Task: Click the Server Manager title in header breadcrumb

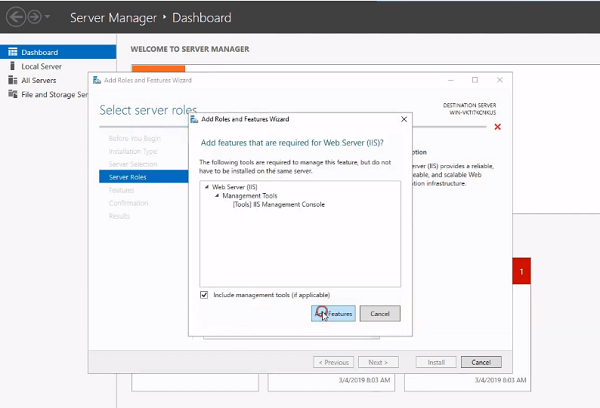Action: pyautogui.click(x=113, y=18)
